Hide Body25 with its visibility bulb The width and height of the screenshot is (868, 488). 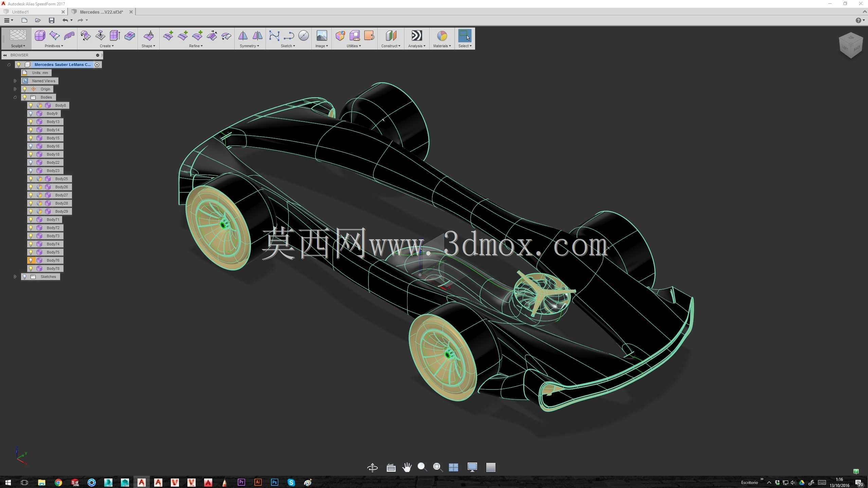[x=31, y=179]
